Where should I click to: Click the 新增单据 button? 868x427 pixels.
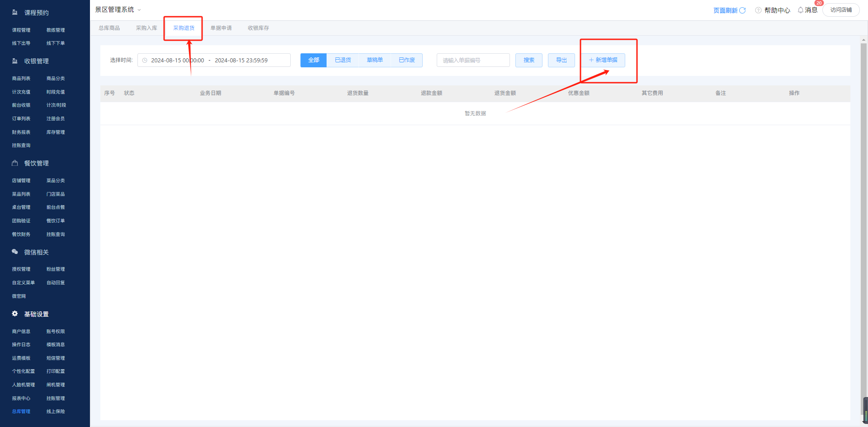603,60
